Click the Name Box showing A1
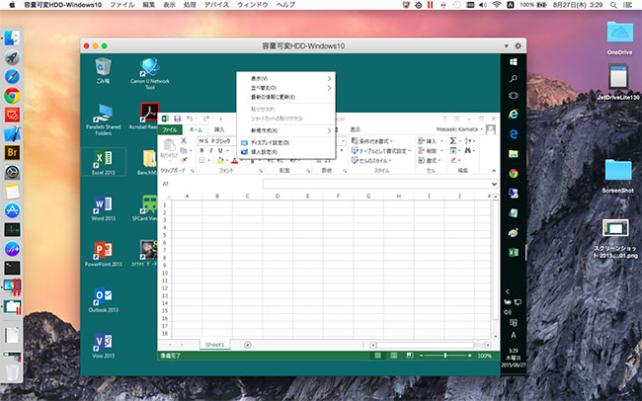The image size is (642, 401). (165, 184)
